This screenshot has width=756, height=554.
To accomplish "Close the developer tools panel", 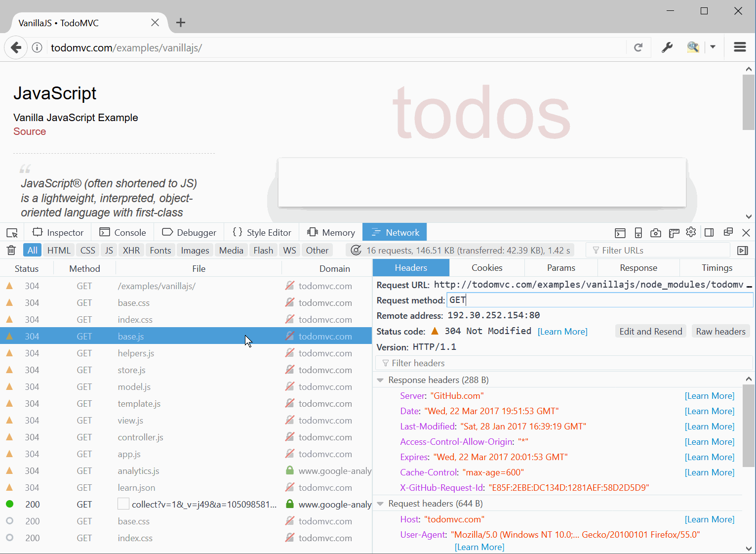I will click(x=746, y=233).
